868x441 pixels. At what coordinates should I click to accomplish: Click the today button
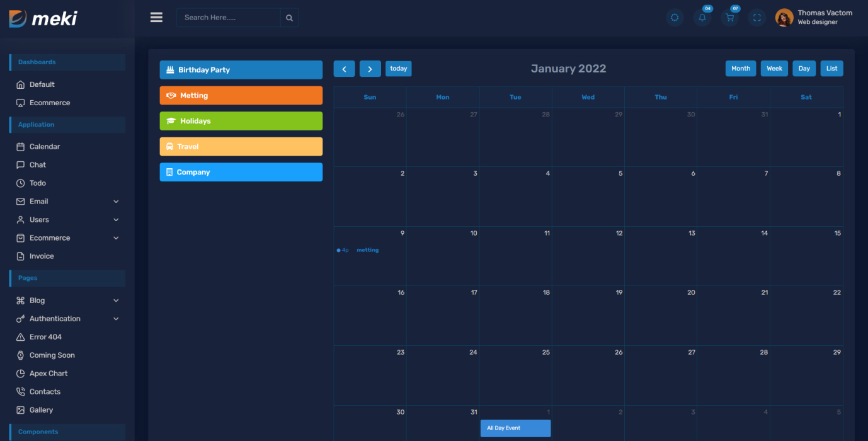click(x=398, y=68)
